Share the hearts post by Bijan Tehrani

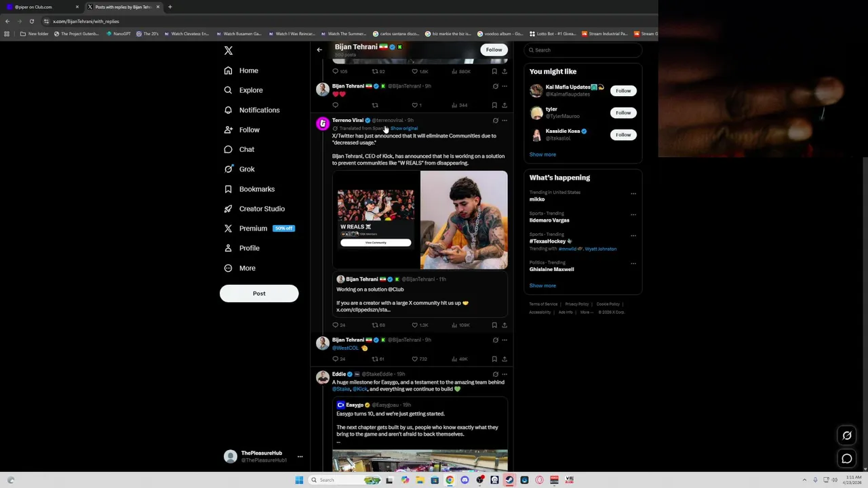[x=504, y=105]
